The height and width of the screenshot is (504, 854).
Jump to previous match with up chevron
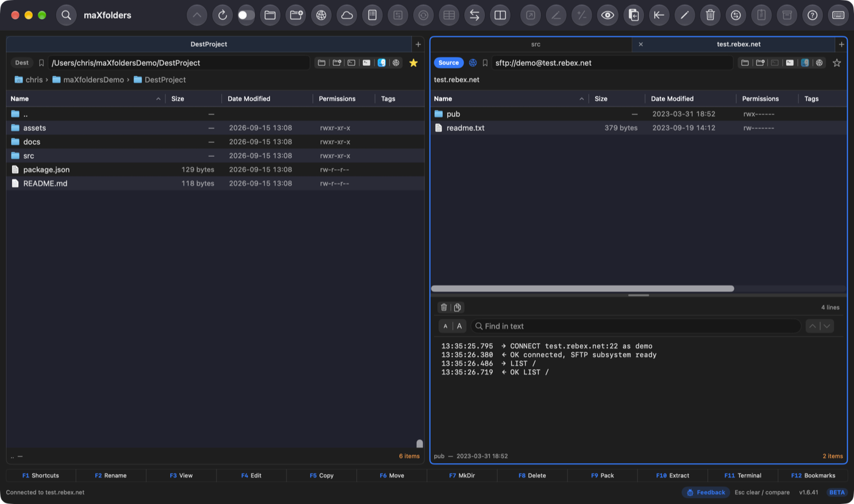813,326
